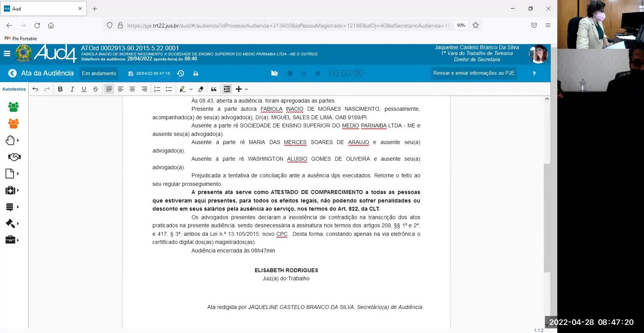Toggle strikethrough formatting
Screen dimensions: 644x333
pyautogui.click(x=95, y=89)
